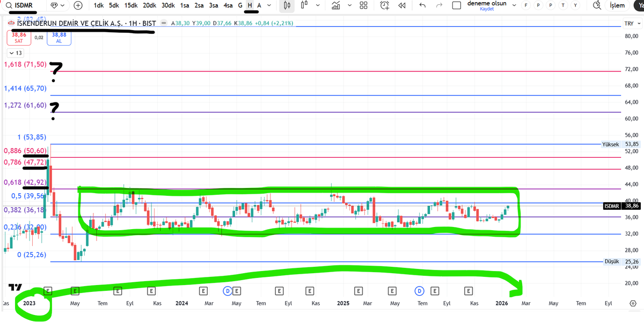This screenshot has width=644, height=322.
Task: Click the T circle button
Action: [x=563, y=5]
